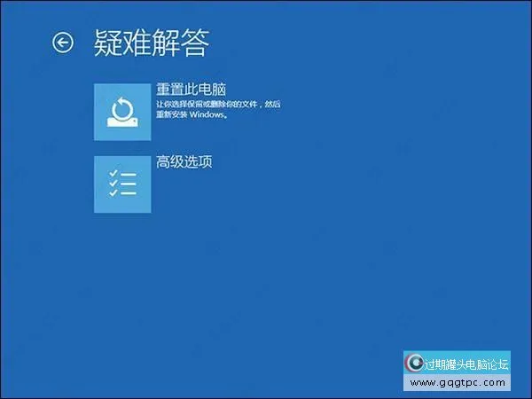
Task: Go back using the circled arrow icon
Action: [x=63, y=43]
